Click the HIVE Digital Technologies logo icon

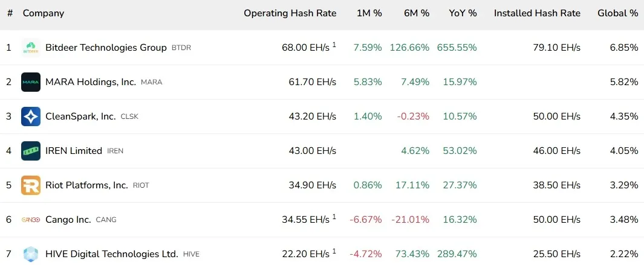[31, 254]
